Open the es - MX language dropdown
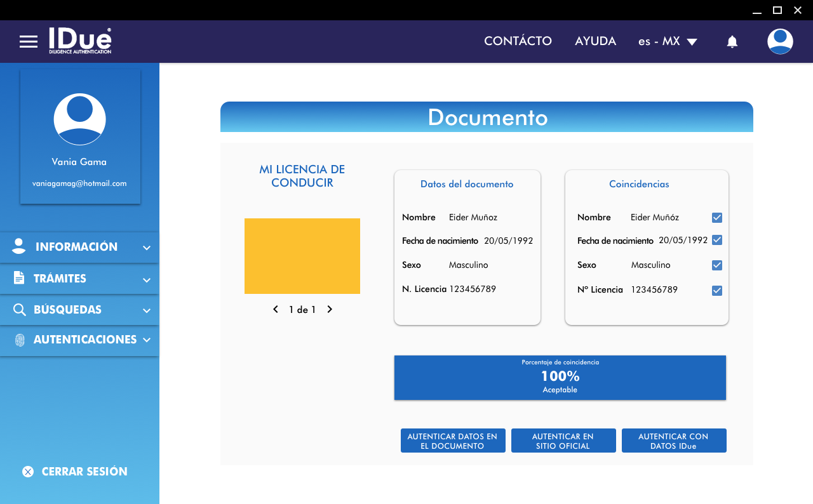Image resolution: width=813 pixels, height=504 pixels. pos(668,42)
